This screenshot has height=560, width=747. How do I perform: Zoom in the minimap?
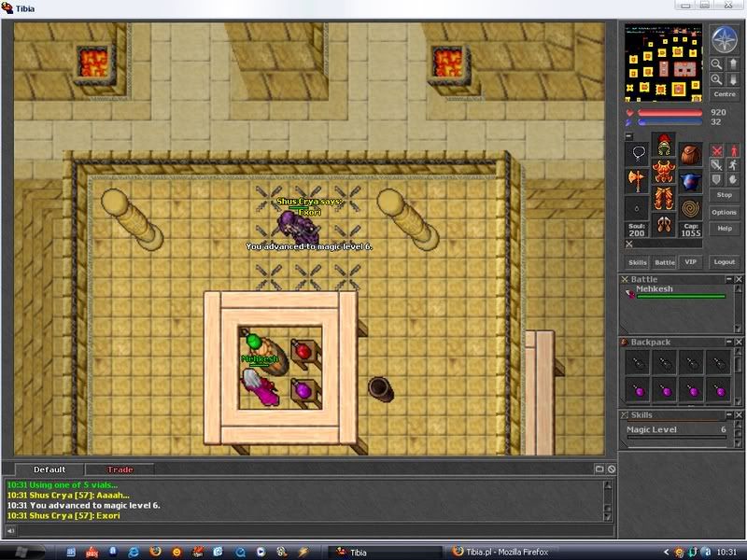716,79
